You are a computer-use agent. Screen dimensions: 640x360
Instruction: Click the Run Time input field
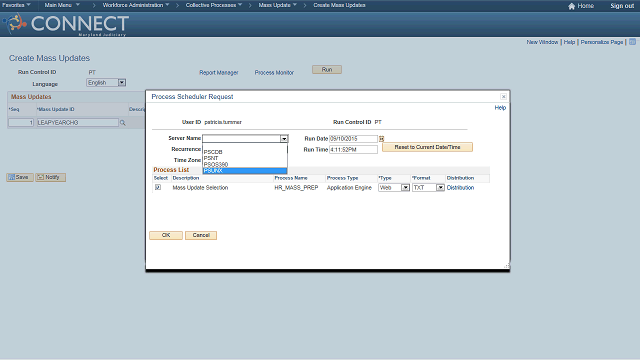[353, 150]
